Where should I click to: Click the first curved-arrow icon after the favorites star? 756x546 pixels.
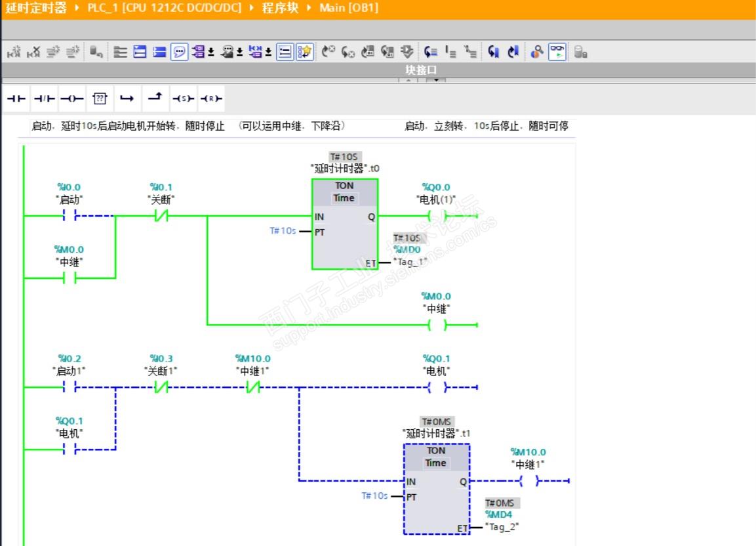328,52
